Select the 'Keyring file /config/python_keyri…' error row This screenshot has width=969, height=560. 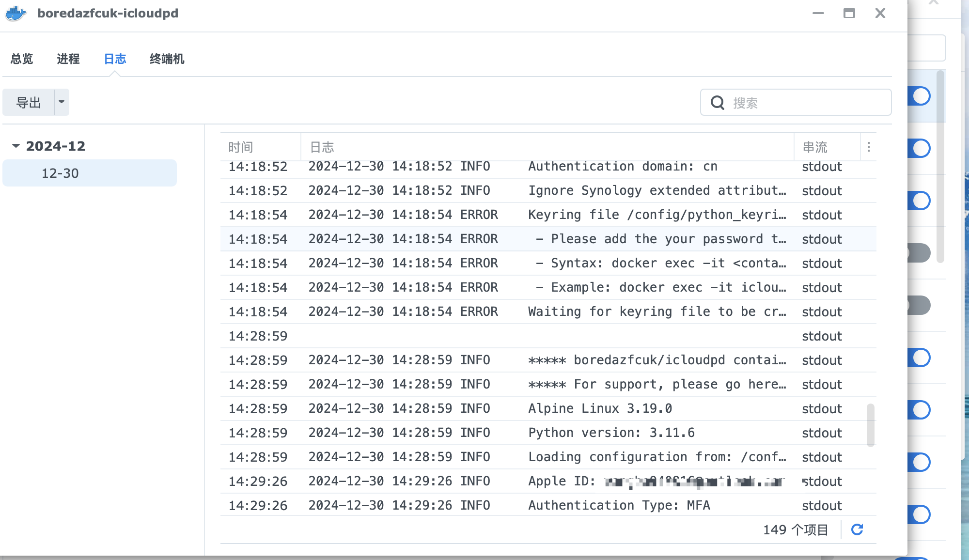point(548,215)
